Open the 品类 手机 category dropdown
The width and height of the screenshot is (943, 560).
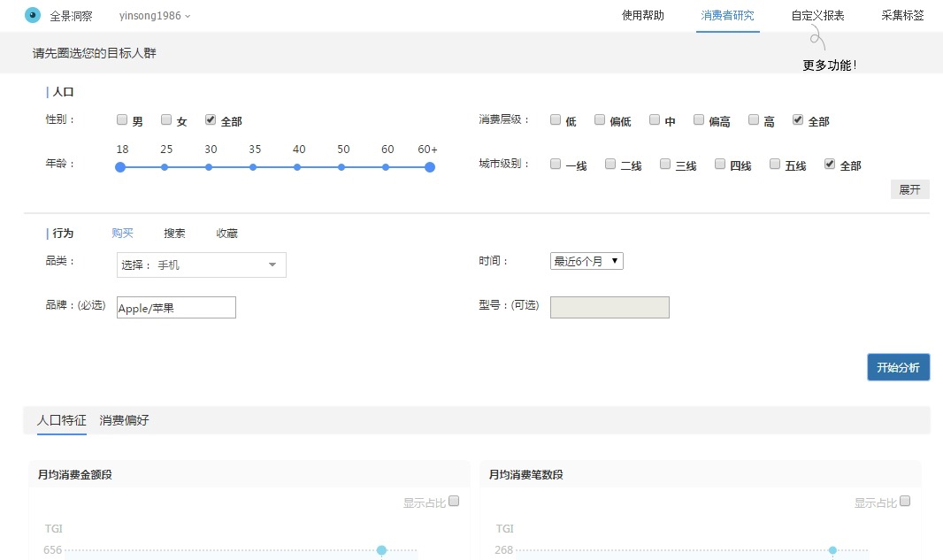202,265
